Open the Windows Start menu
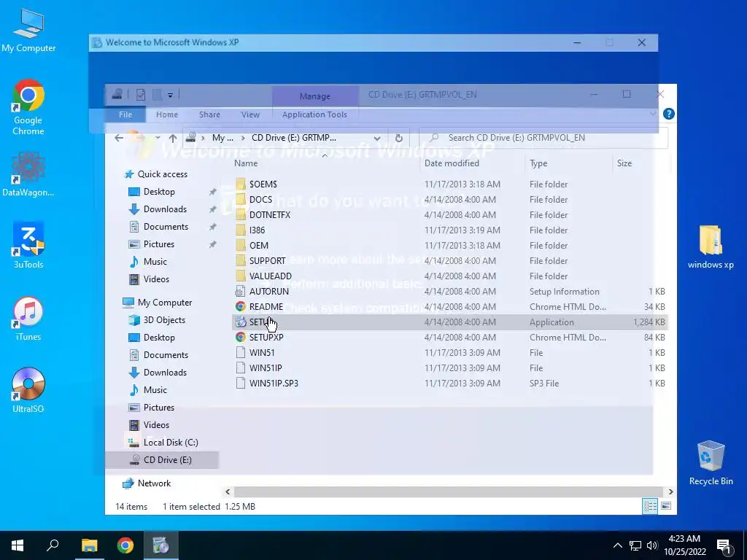Screen dimensions: 747x560 coord(18,545)
